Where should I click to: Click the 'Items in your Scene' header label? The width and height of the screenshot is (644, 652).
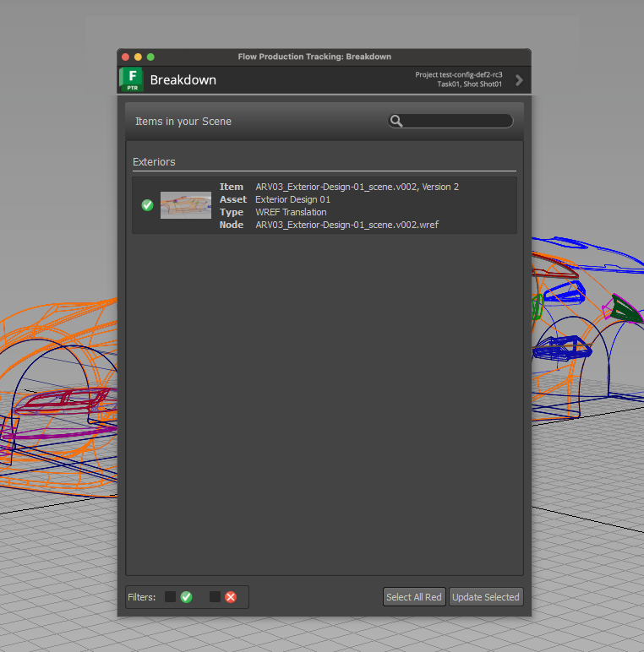tap(183, 122)
